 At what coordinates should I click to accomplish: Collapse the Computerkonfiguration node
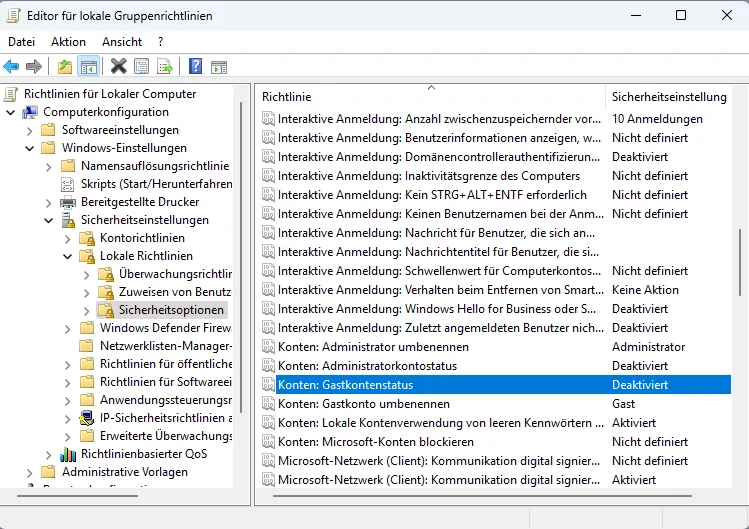[x=11, y=113]
